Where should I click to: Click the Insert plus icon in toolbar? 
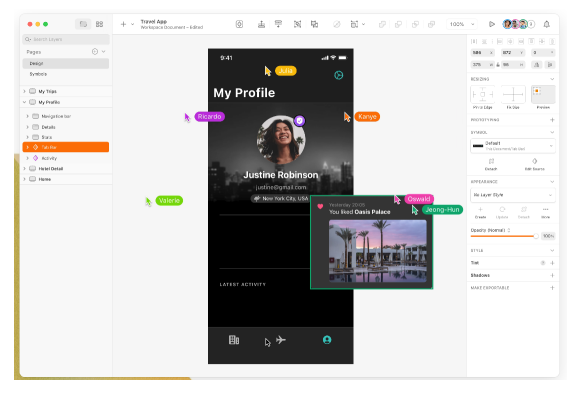pos(123,24)
